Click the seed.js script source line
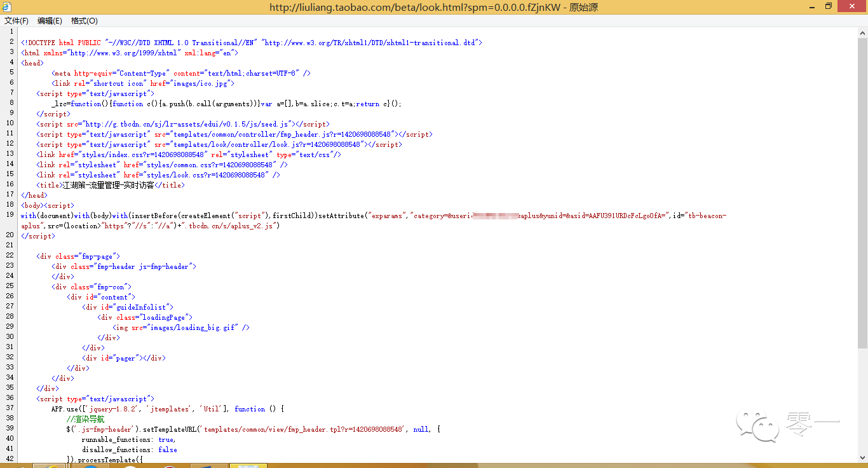Screen dimensions: 868x468 (x=183, y=124)
